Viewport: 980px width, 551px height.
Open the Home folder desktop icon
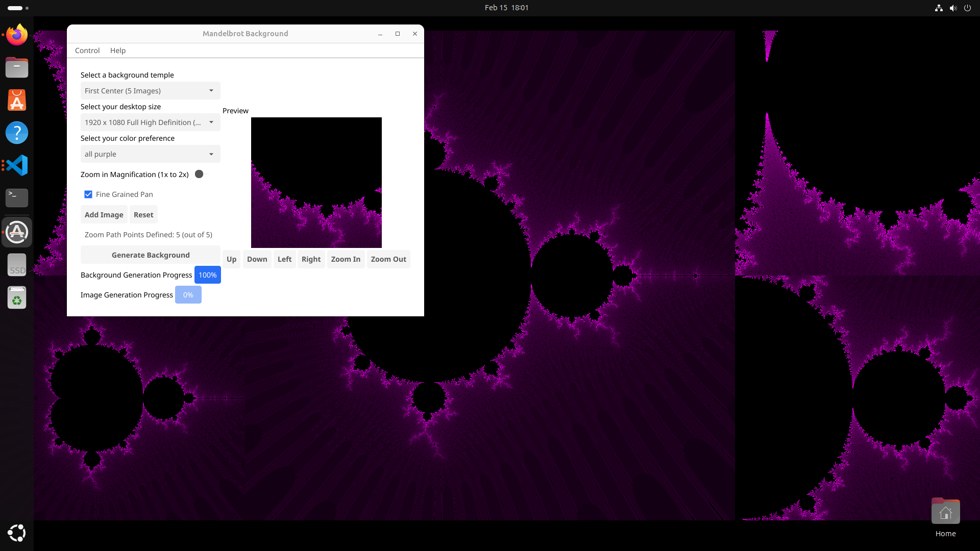[x=945, y=518]
